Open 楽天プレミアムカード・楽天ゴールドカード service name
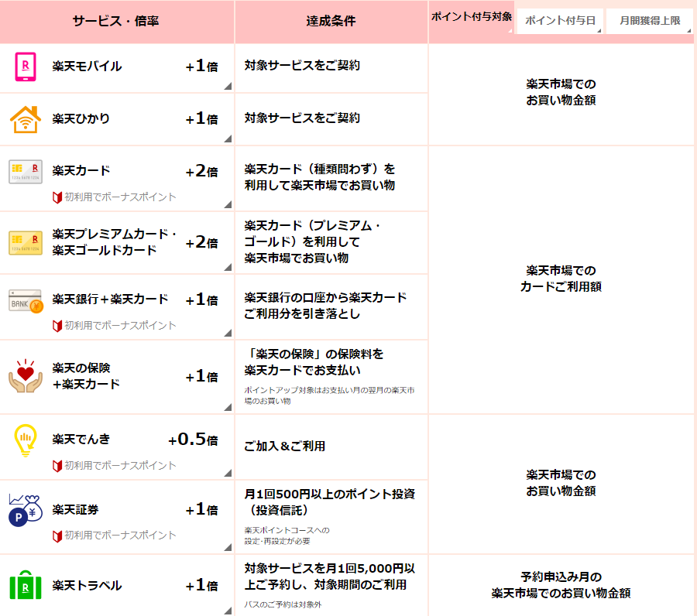This screenshot has height=616, width=697. [x=115, y=242]
